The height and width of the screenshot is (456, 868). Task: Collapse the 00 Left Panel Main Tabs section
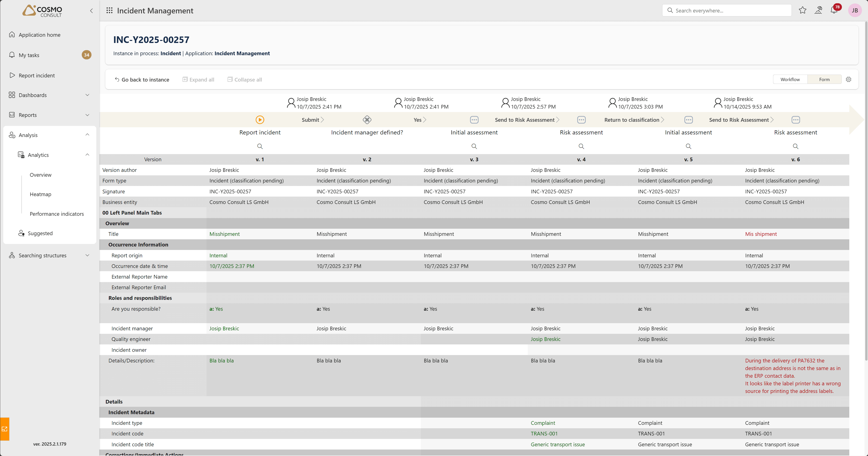point(132,213)
